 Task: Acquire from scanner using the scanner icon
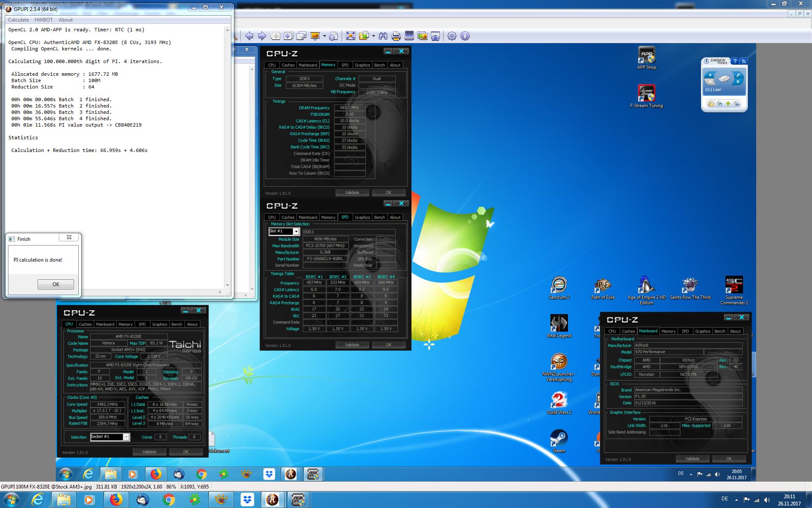coord(409,36)
